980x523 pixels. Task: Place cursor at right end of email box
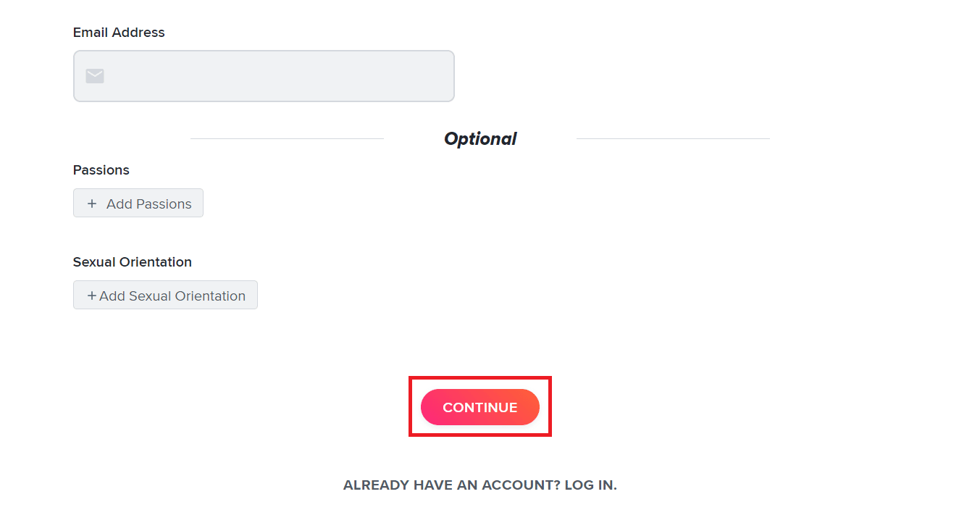(442, 76)
